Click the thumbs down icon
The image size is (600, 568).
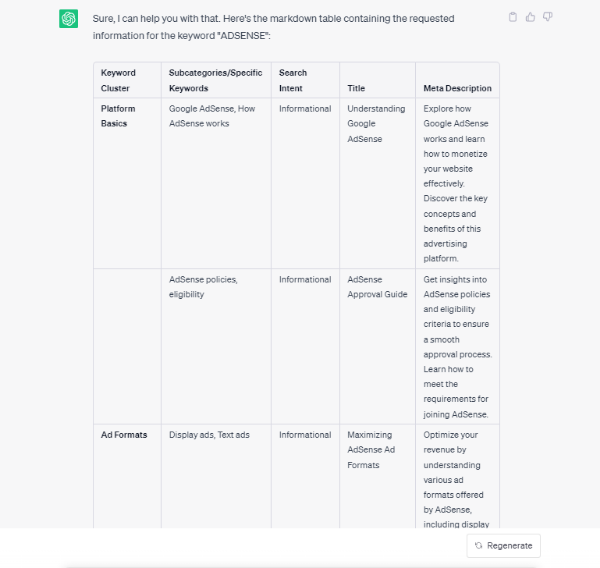[x=547, y=17]
